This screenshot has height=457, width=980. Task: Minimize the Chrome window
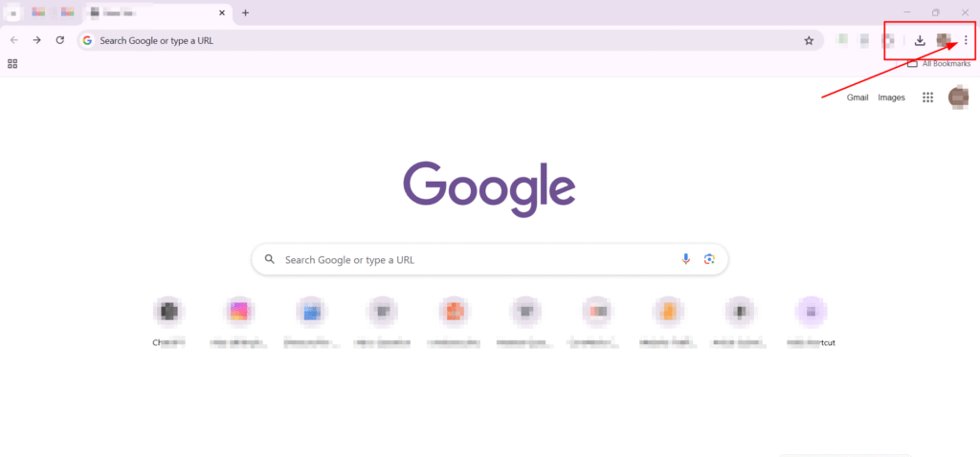point(907,12)
